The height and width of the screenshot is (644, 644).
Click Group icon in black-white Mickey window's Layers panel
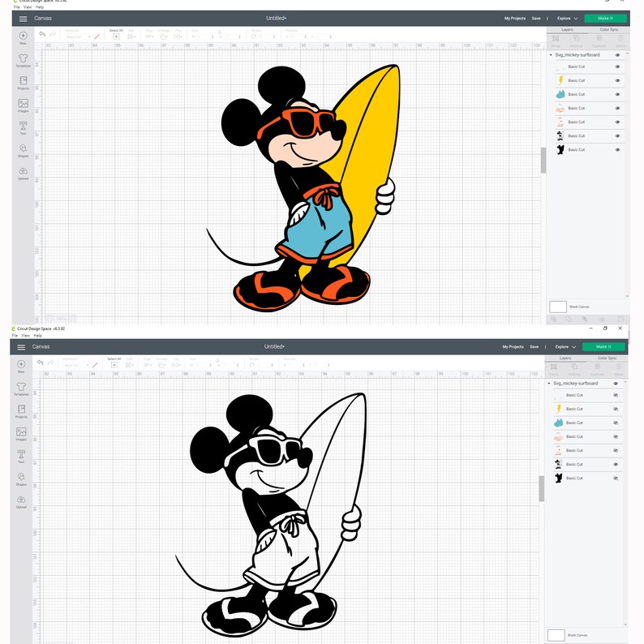554,368
